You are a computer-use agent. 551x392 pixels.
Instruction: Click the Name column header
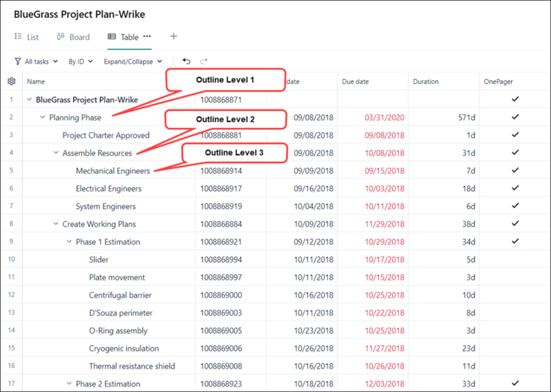pyautogui.click(x=36, y=81)
